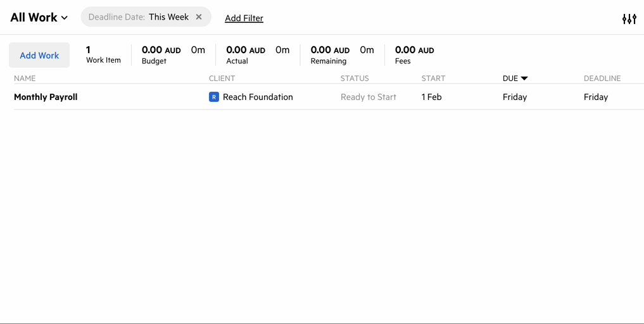Sort by the Status column header
Screen dimensions: 644x324
[355, 78]
